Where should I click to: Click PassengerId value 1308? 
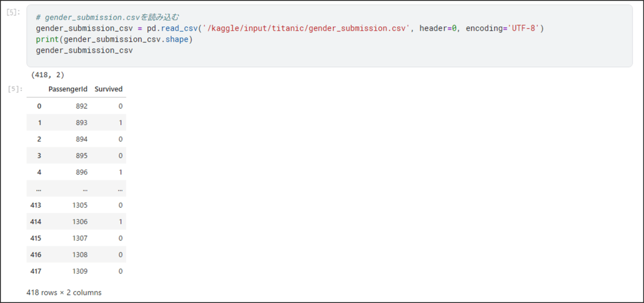coord(80,255)
